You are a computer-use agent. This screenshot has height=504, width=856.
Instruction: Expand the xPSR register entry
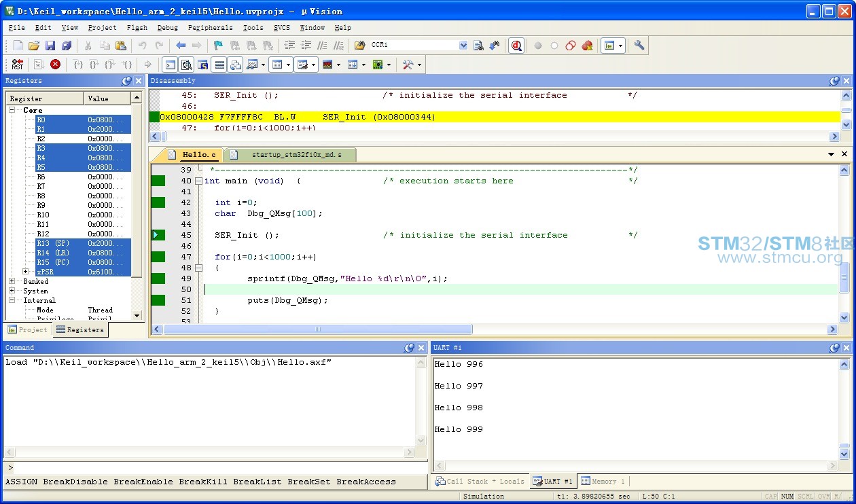[26, 272]
